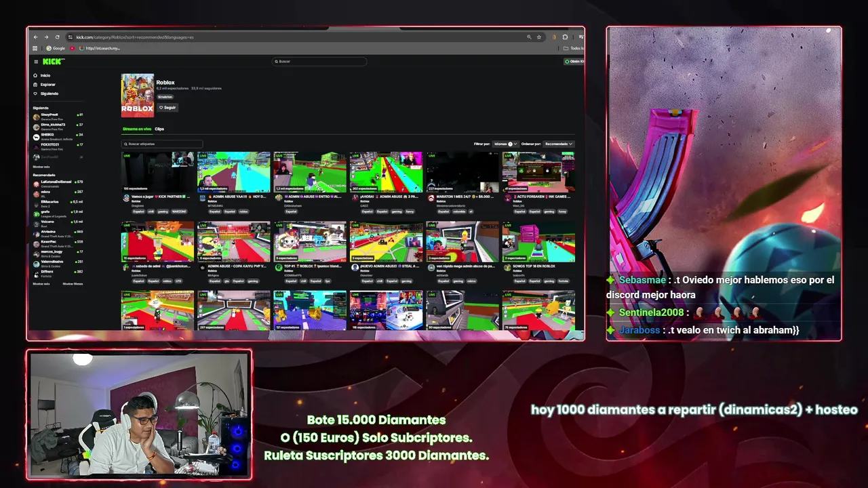Screen dimensions: 868x488
Task: Open the Vamos a jugar KICK PARTNER stream thumbnail
Action: (x=158, y=172)
